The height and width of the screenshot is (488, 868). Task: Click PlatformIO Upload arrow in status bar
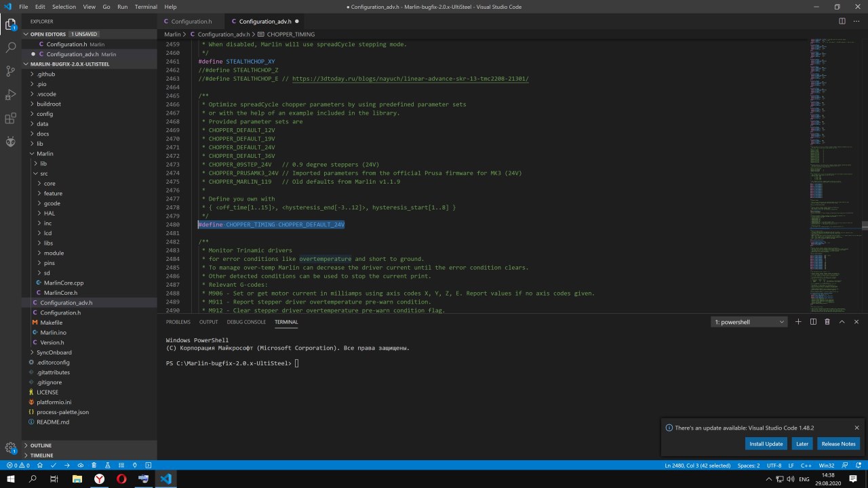pos(67,466)
